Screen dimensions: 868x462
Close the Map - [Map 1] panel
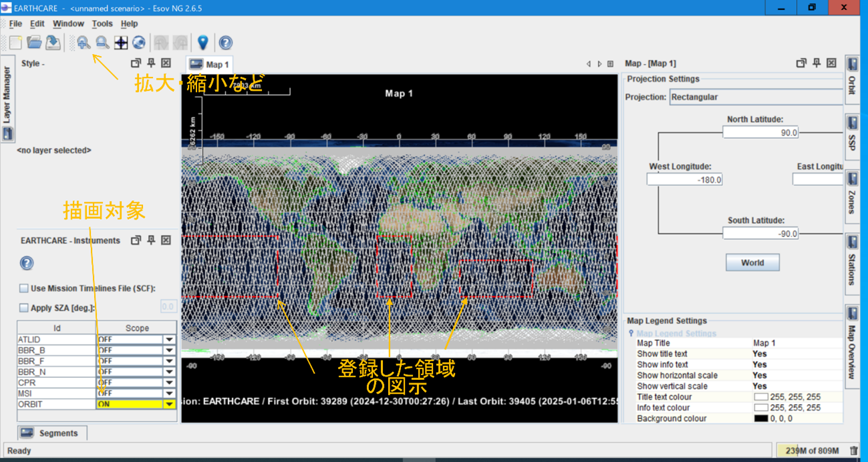[x=831, y=63]
